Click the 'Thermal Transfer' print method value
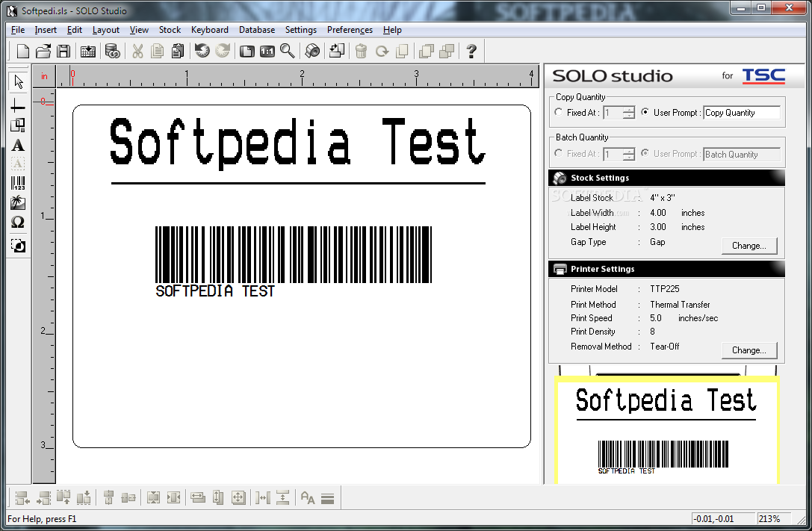This screenshot has width=812, height=531. [680, 304]
